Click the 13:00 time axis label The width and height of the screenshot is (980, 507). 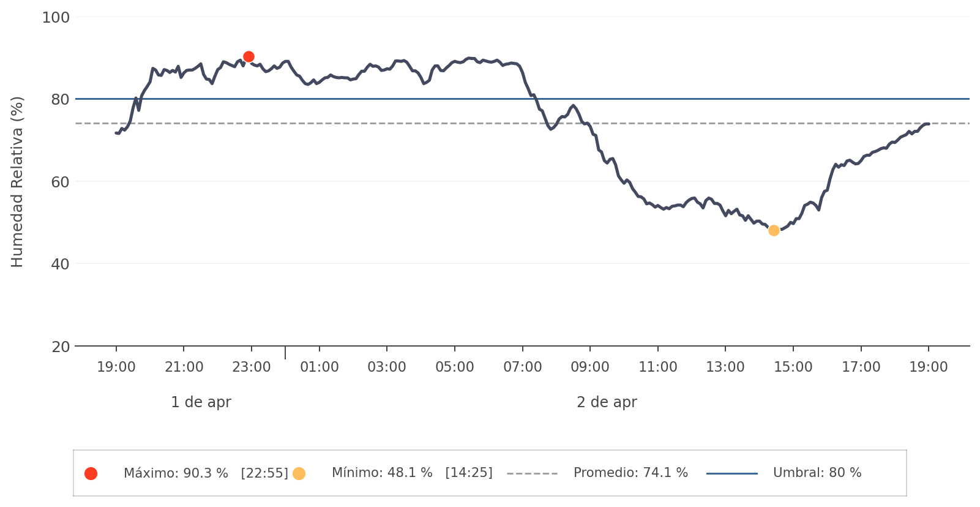725,367
